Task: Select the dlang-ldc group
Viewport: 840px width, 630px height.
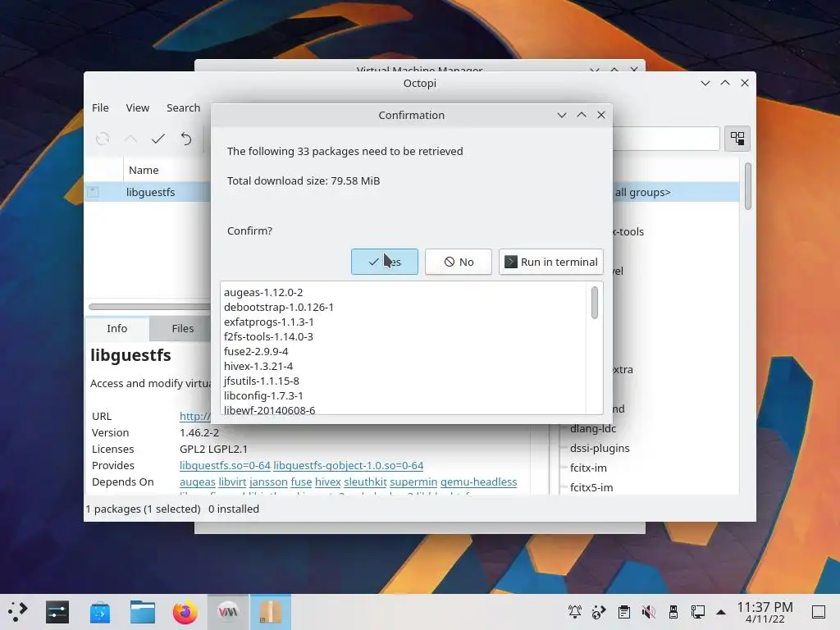Action: [593, 428]
